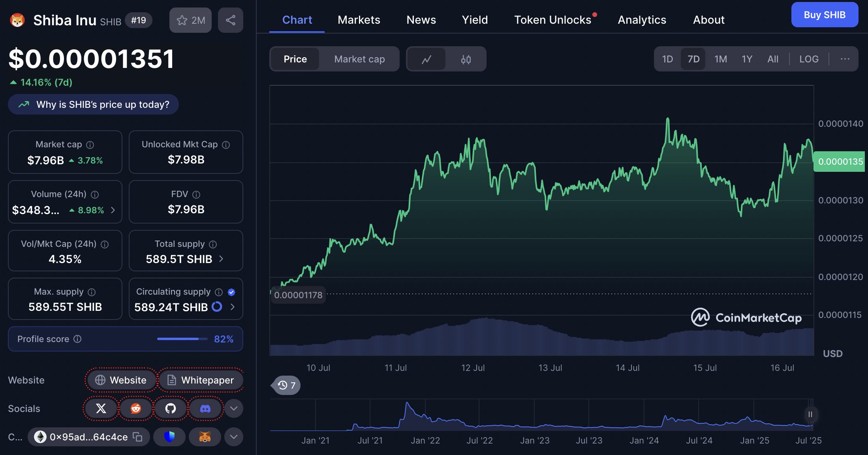Set chart range to 1Y
Image resolution: width=868 pixels, height=455 pixels.
[747, 59]
